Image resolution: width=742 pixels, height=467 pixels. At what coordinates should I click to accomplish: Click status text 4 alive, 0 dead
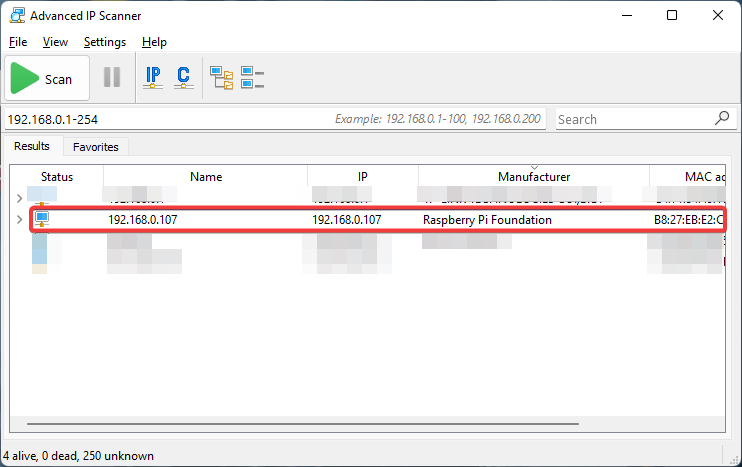click(79, 456)
